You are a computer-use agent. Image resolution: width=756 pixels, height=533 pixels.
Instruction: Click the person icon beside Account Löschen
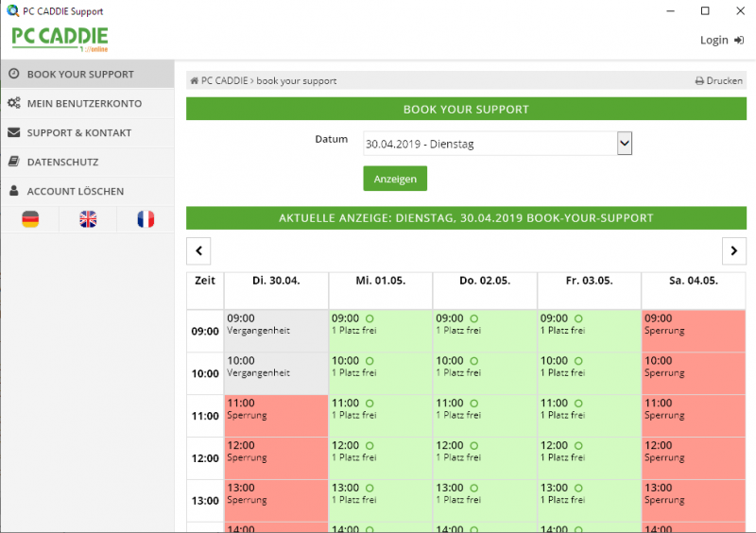(14, 191)
